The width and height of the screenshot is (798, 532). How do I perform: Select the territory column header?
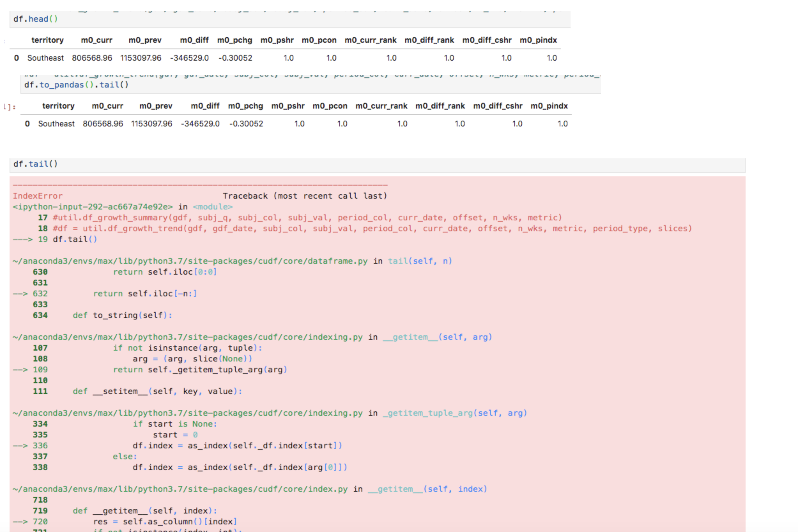47,40
